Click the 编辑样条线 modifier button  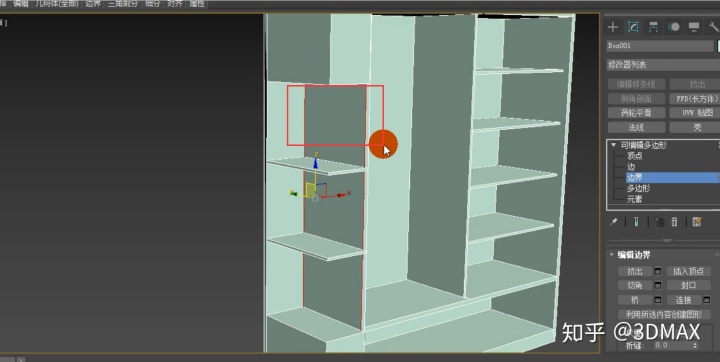636,85
